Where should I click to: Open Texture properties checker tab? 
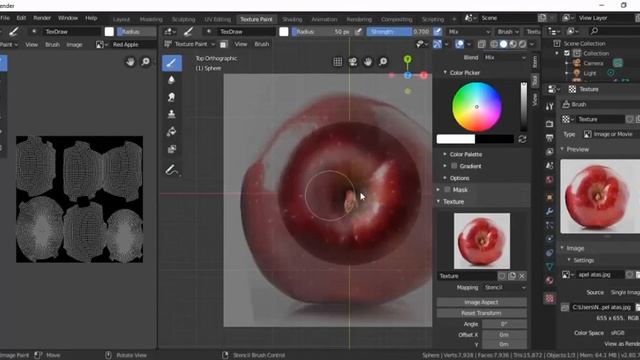(x=549, y=298)
